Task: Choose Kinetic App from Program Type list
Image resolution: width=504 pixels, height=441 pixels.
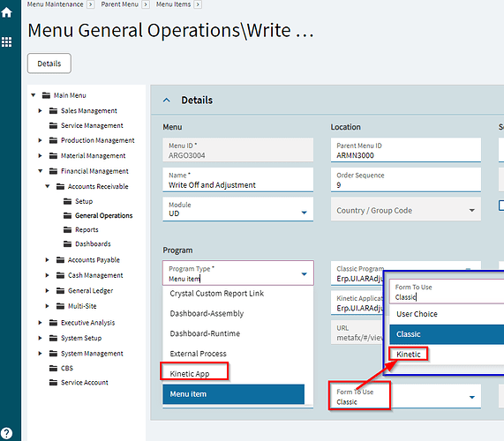Action: pyautogui.click(x=190, y=374)
